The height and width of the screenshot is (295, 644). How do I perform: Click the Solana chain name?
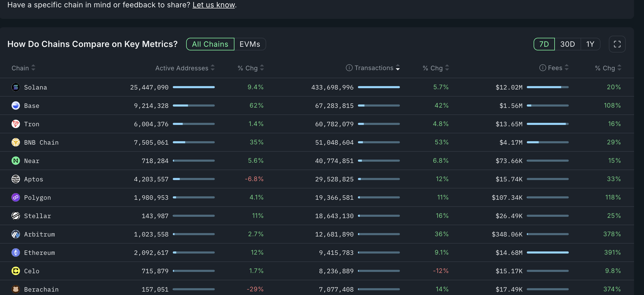[x=35, y=87]
